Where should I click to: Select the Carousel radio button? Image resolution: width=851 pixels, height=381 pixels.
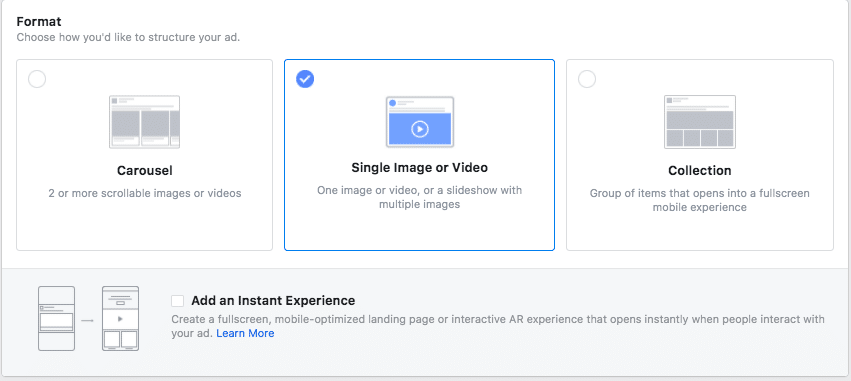(37, 79)
